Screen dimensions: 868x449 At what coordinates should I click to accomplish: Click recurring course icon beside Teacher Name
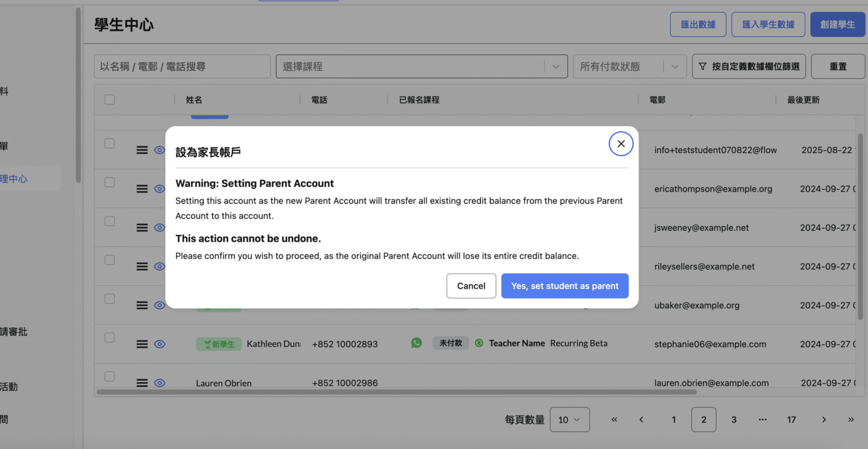tap(479, 343)
